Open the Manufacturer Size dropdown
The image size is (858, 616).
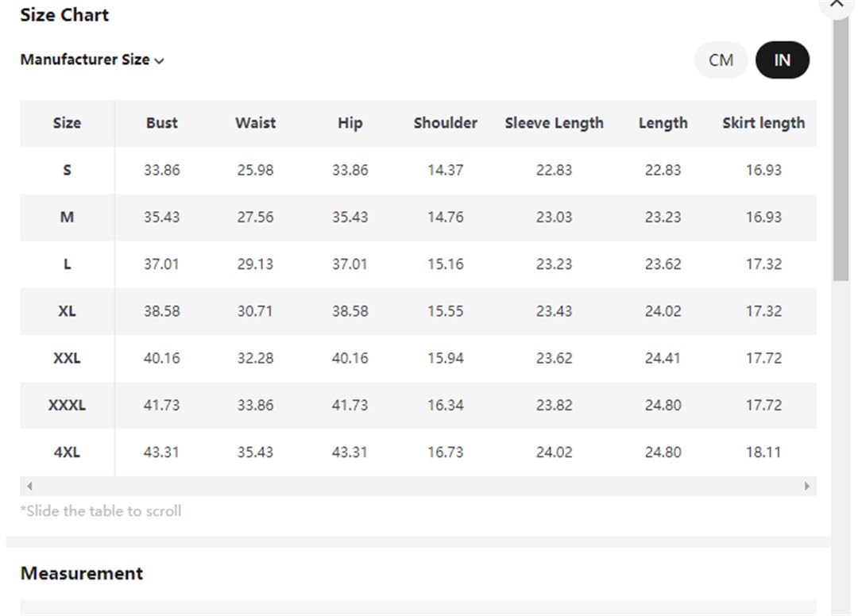pos(92,60)
